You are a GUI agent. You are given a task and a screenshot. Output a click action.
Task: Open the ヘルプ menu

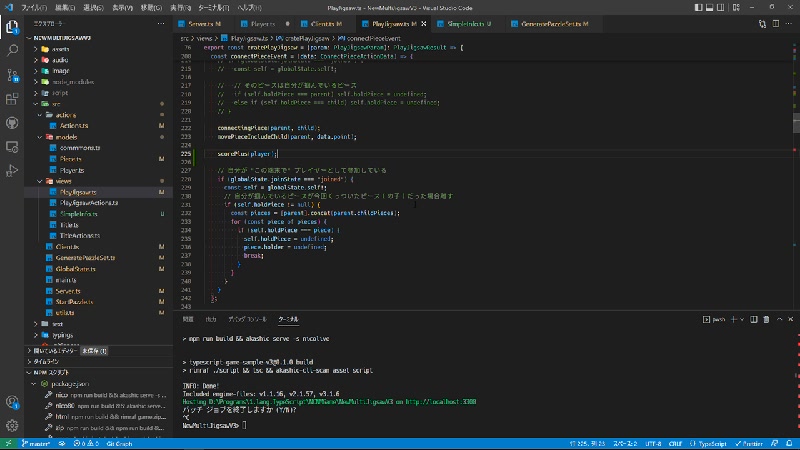[249, 8]
